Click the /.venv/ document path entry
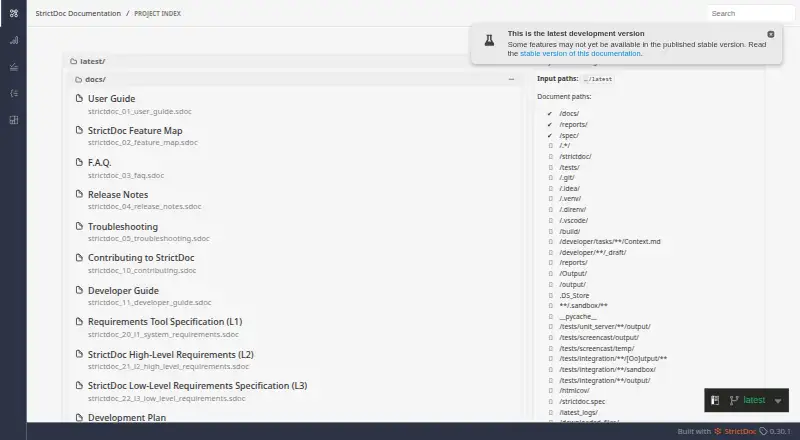This screenshot has height=440, width=800. pos(570,199)
